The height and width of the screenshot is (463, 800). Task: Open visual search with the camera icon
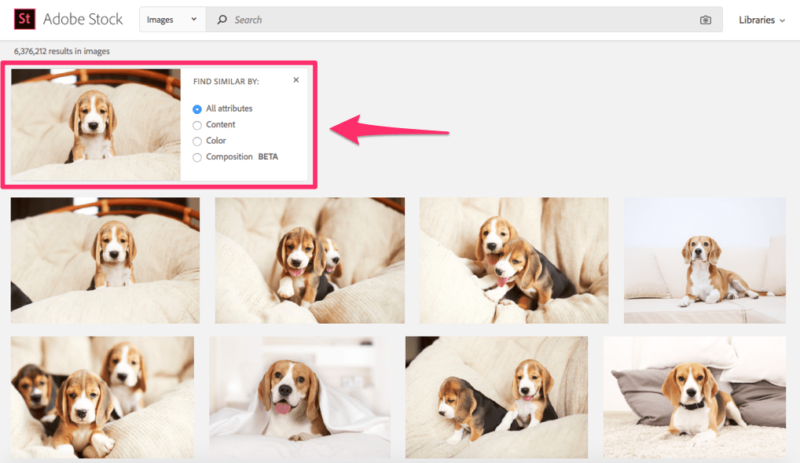tap(705, 20)
